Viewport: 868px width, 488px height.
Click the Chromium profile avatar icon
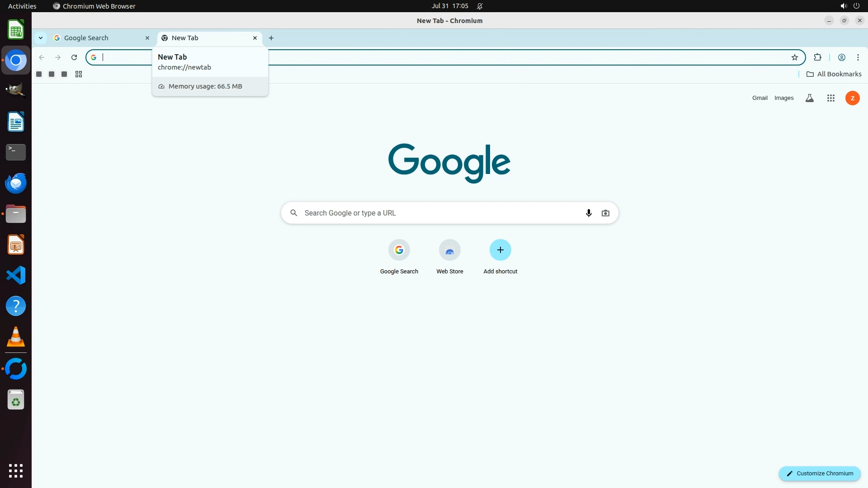pyautogui.click(x=842, y=57)
